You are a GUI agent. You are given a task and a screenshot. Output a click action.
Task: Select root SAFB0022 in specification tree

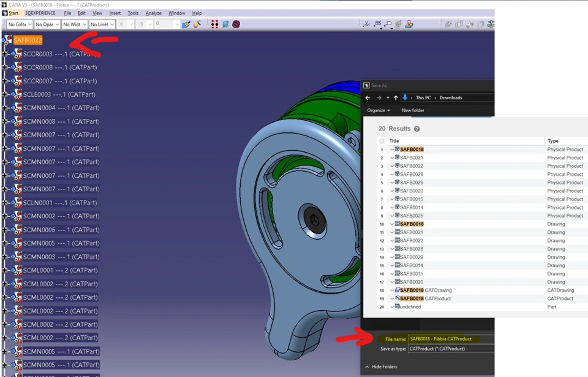(28, 40)
